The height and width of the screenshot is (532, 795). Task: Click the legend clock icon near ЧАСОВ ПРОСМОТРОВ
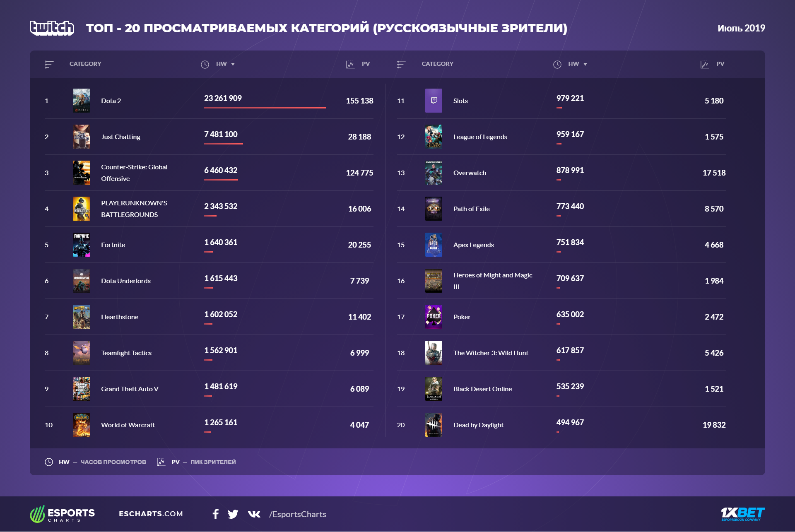pyautogui.click(x=49, y=462)
